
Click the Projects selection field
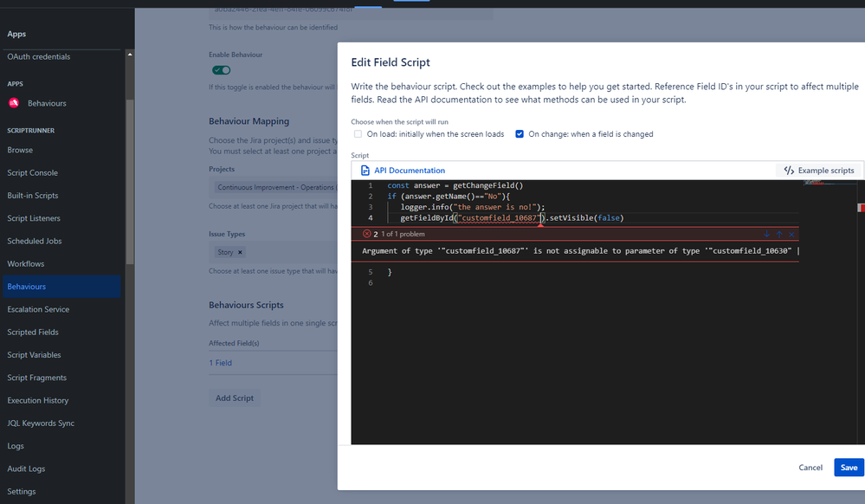[x=273, y=187]
